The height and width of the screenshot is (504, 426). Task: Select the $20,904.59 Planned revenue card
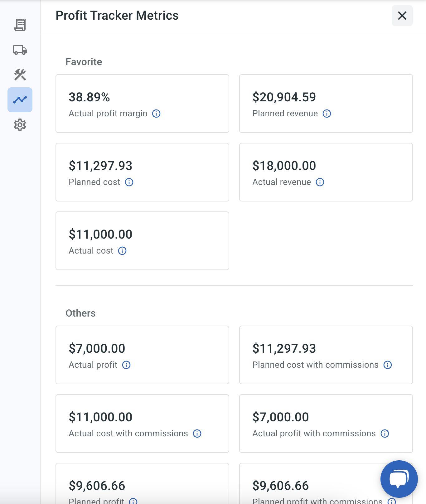coord(326,104)
